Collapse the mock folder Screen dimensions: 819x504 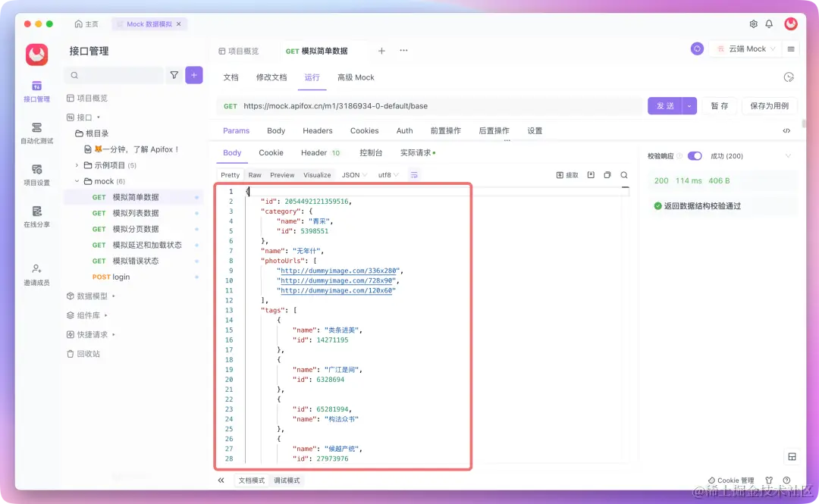point(77,181)
